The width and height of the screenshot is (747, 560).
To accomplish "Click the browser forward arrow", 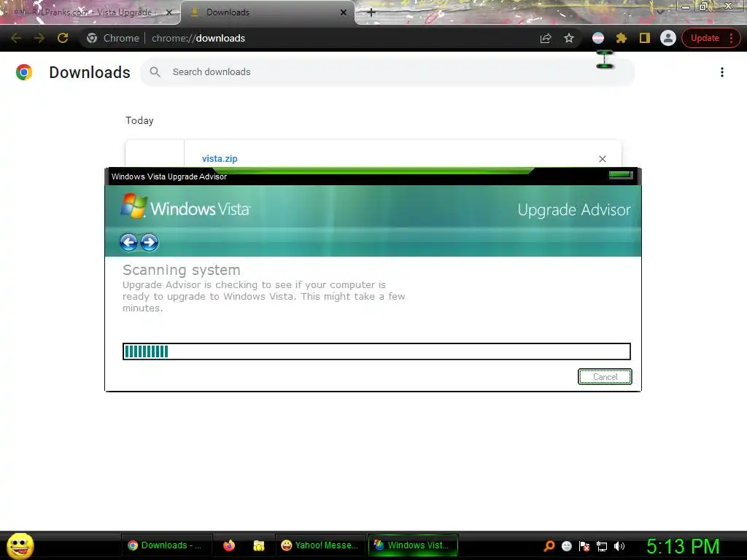I will coord(39,38).
